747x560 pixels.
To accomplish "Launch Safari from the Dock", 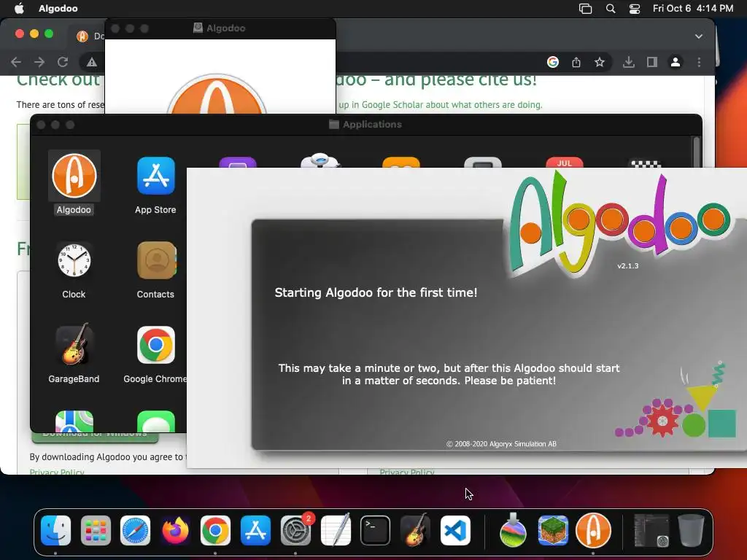I will pyautogui.click(x=135, y=531).
